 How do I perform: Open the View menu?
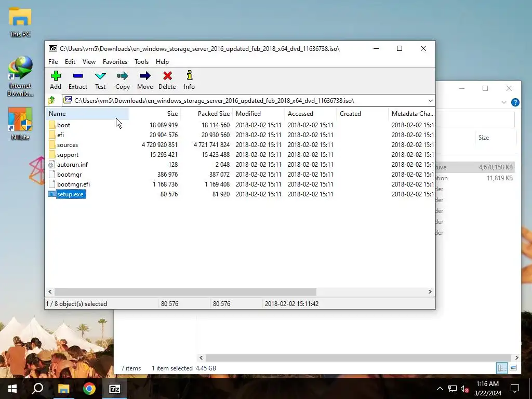(89, 62)
